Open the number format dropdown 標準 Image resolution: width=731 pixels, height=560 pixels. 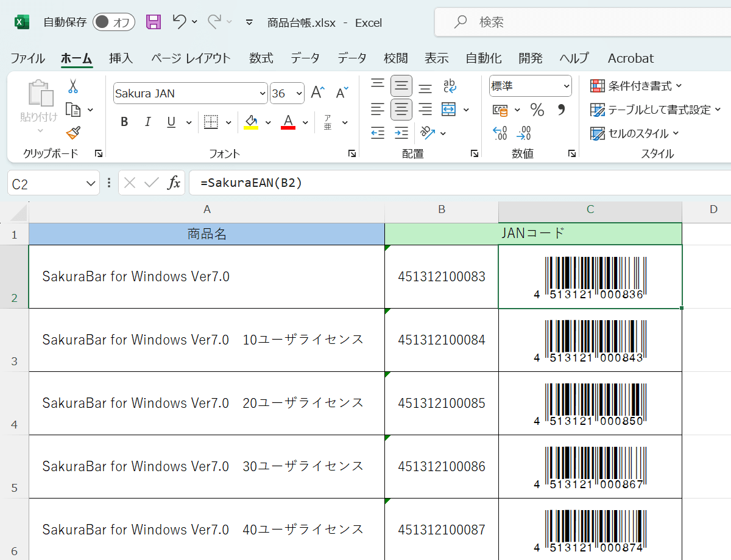pos(567,86)
